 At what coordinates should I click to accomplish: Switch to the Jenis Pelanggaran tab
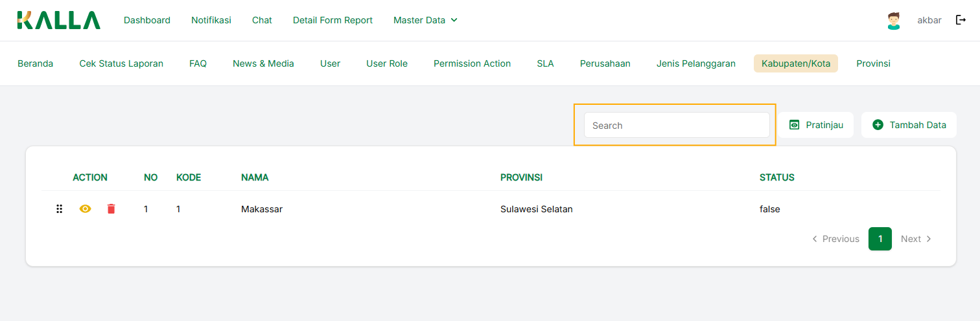pos(695,63)
